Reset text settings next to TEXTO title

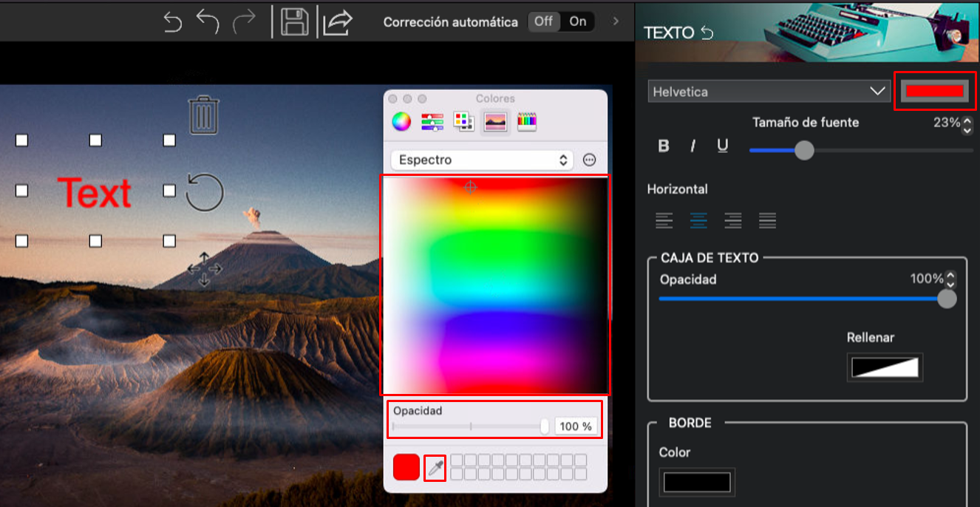(707, 33)
